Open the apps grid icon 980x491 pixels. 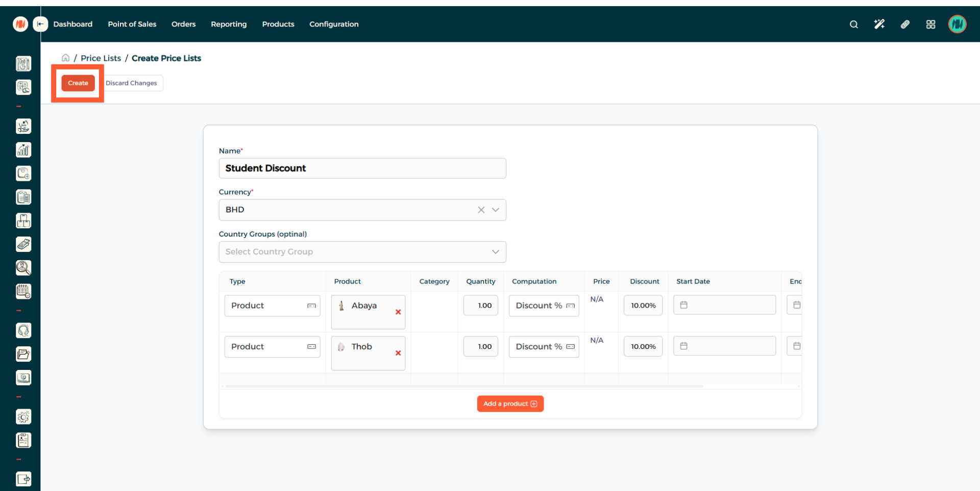930,25
